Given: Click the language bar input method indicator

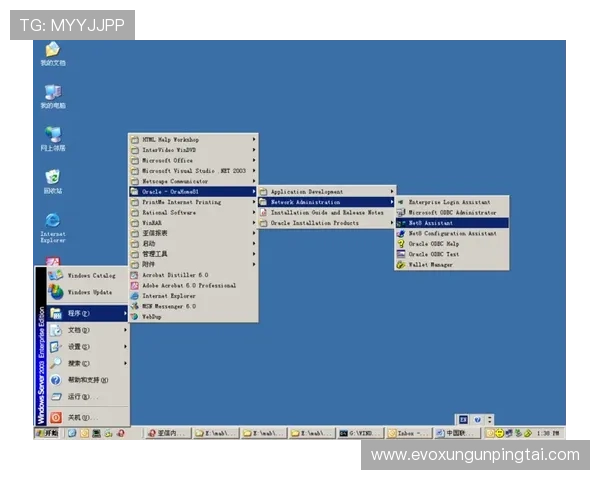Looking at the screenshot, I should tap(463, 420).
